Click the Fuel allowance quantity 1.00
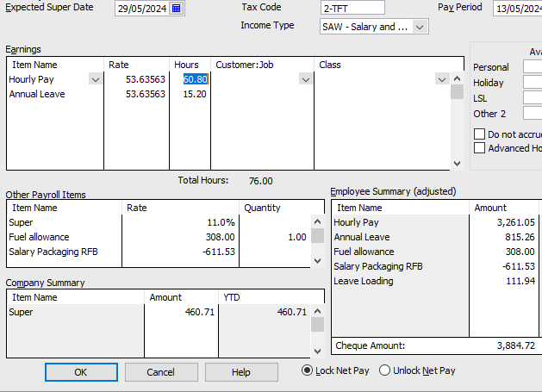 coord(297,237)
